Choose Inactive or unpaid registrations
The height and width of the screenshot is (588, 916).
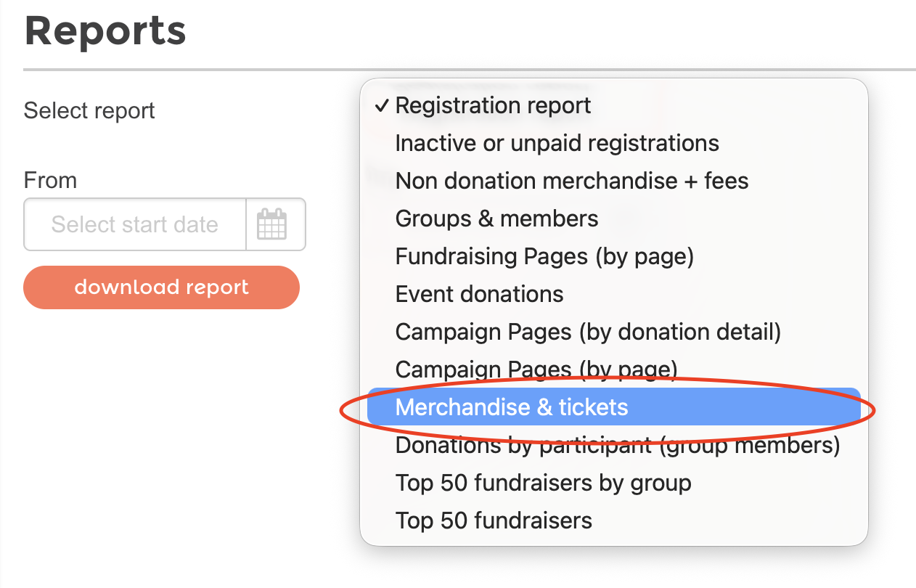(613, 143)
